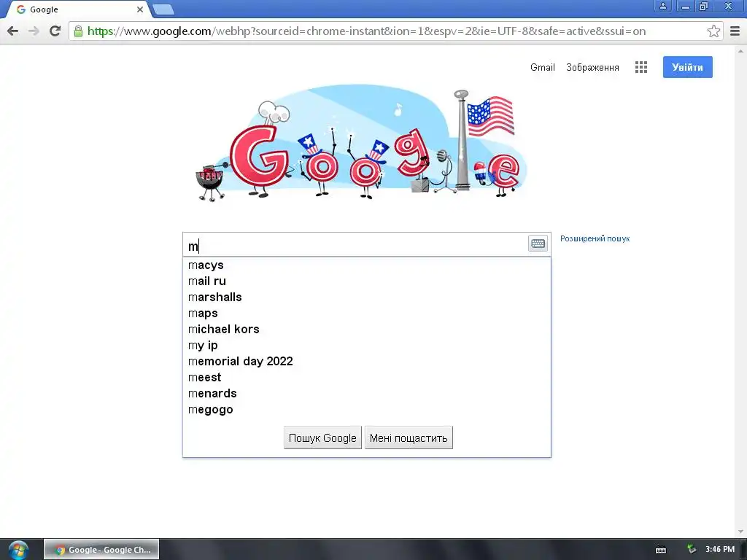Open Google Chrome taskbar item
Screen dimensions: 747x560
coord(101,550)
